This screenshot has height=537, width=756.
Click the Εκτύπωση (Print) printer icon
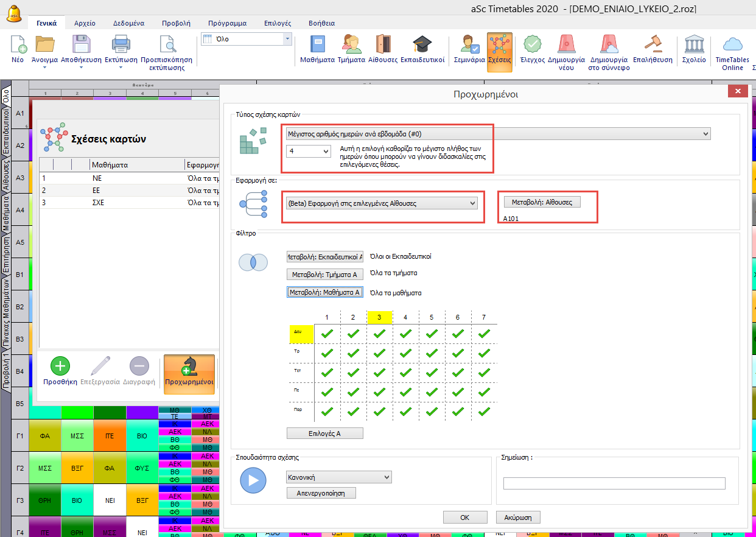121,45
